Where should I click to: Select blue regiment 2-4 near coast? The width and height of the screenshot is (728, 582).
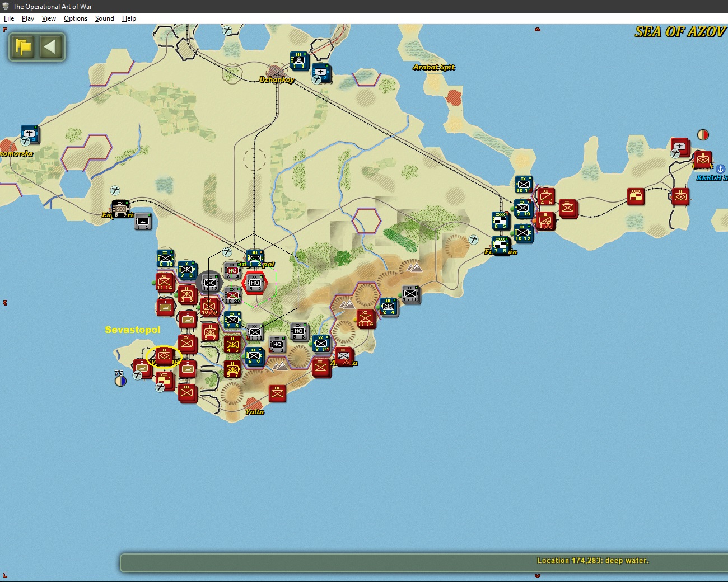(388, 306)
